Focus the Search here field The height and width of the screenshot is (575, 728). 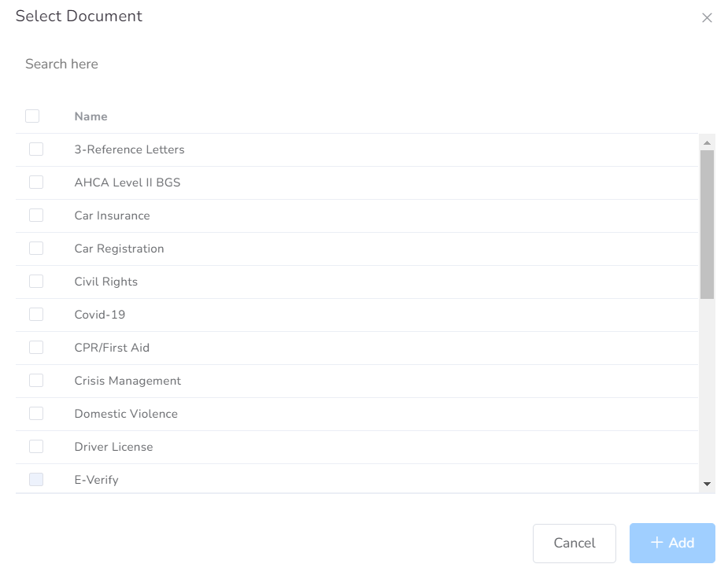coord(362,64)
